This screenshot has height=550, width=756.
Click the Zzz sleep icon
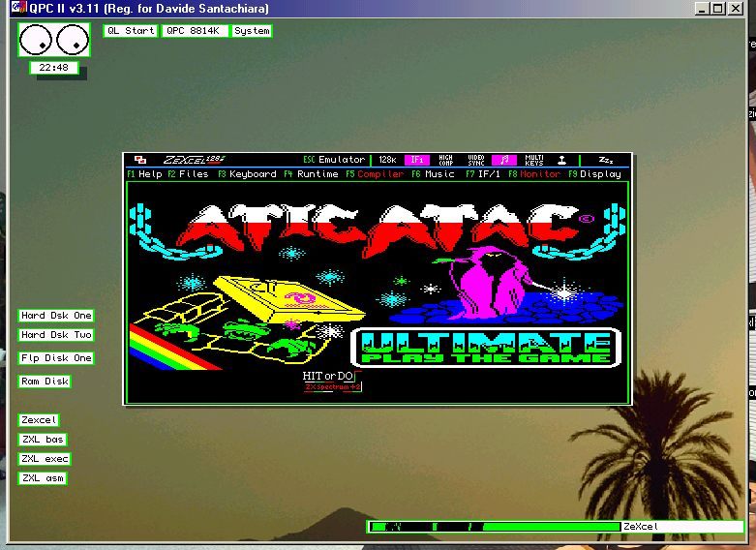pyautogui.click(x=606, y=160)
